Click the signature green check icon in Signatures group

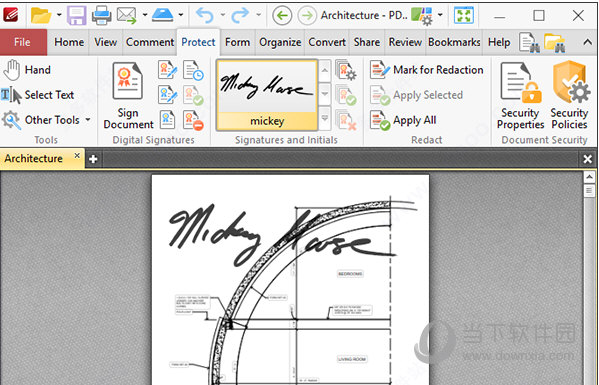(x=346, y=95)
